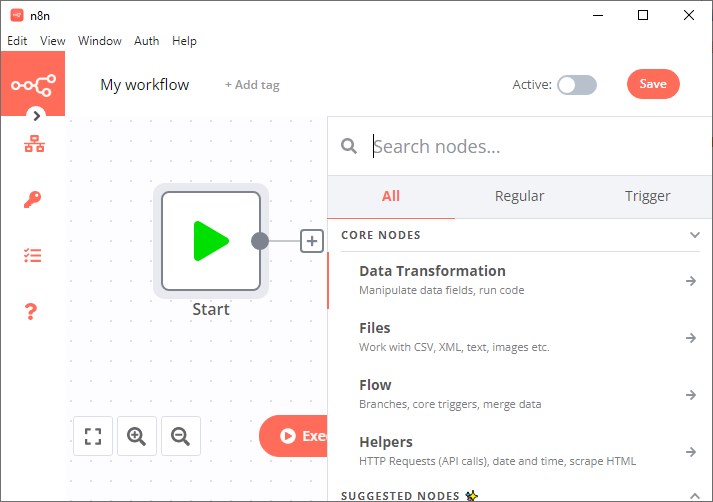Toggle the Active workflow switch
The height and width of the screenshot is (502, 713).
[x=577, y=85]
